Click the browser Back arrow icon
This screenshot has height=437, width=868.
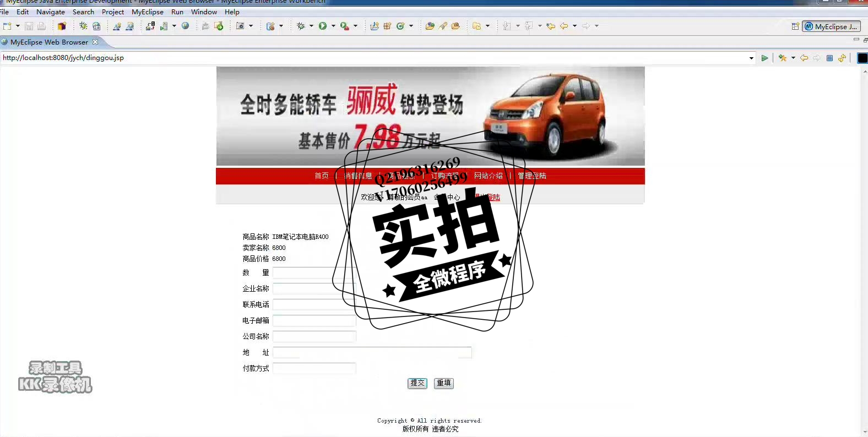pyautogui.click(x=804, y=58)
